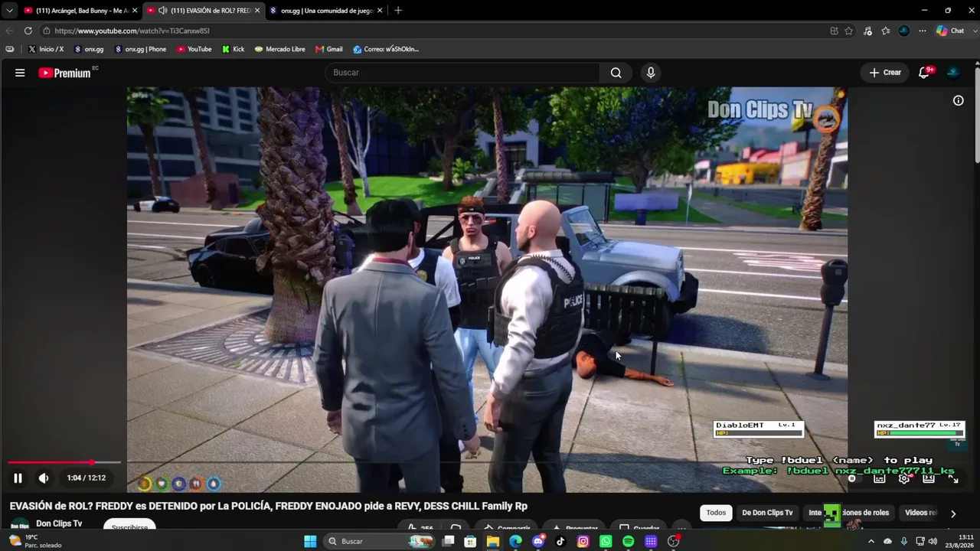Close the onx.gg tab

coord(380,11)
